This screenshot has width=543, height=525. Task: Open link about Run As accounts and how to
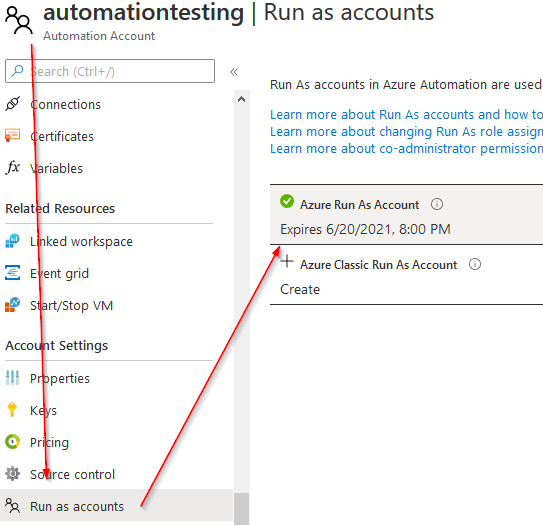(406, 114)
